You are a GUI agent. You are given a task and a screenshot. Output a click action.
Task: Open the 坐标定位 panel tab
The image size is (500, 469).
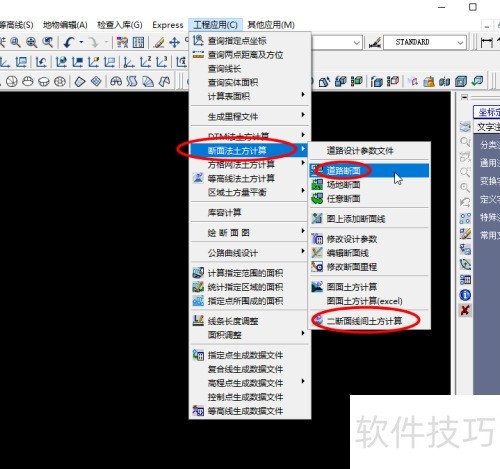pyautogui.click(x=487, y=112)
